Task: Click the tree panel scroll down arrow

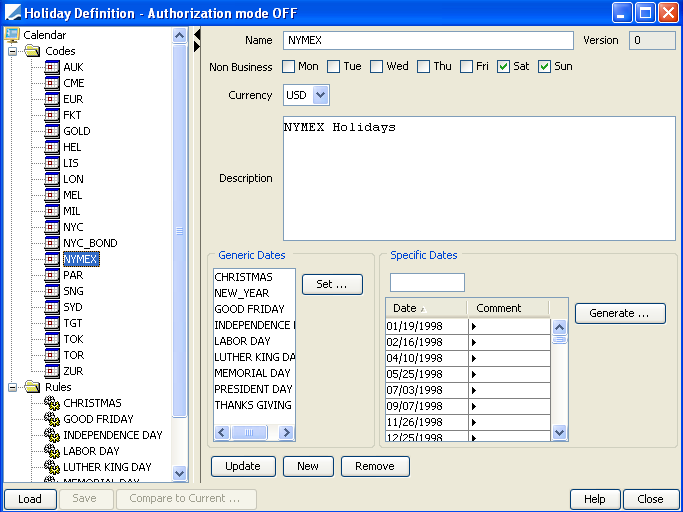Action: tap(179, 473)
